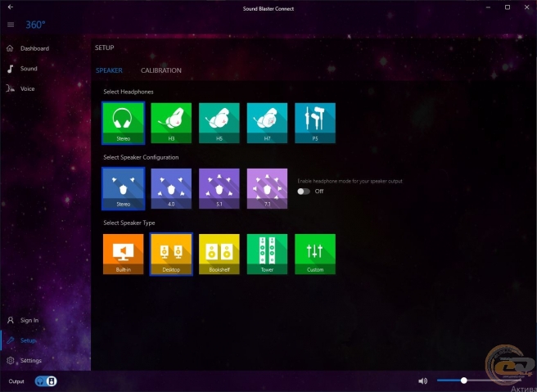Pick the H7 headset tile
Screen dimensions: 537x392
click(x=267, y=123)
